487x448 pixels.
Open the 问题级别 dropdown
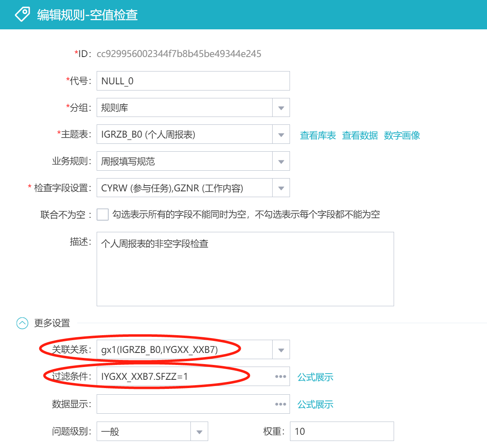(x=199, y=432)
